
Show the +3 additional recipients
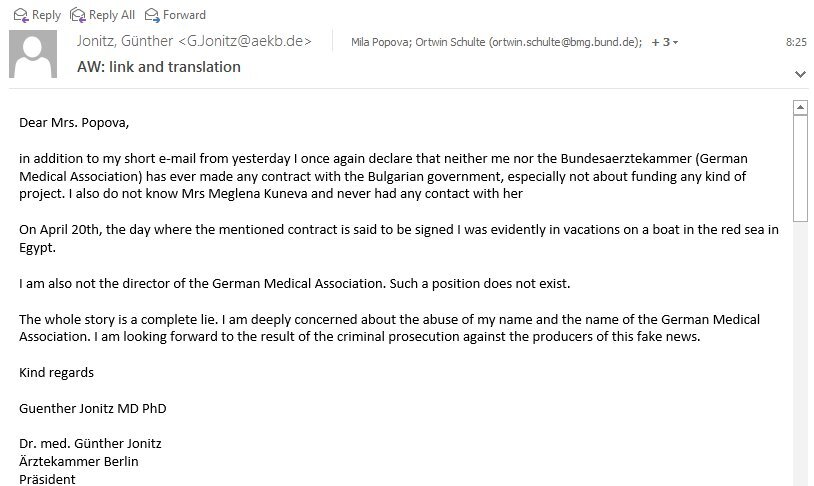tap(664, 42)
